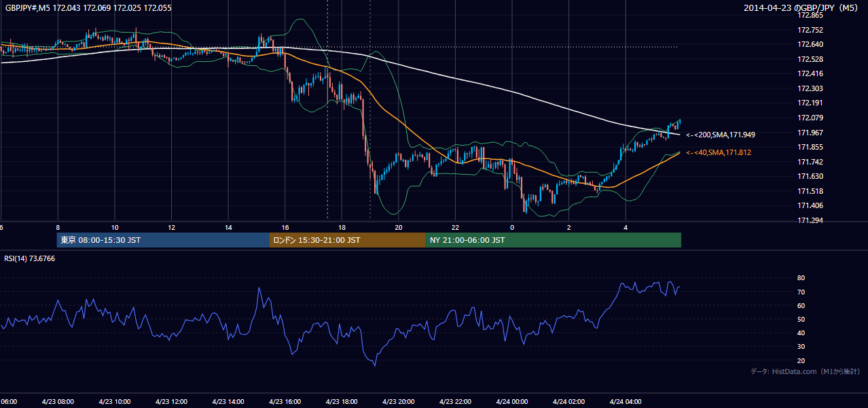Screen dimensions: 868x408
Task: Click the price axis value 172.191
Action: [810, 103]
